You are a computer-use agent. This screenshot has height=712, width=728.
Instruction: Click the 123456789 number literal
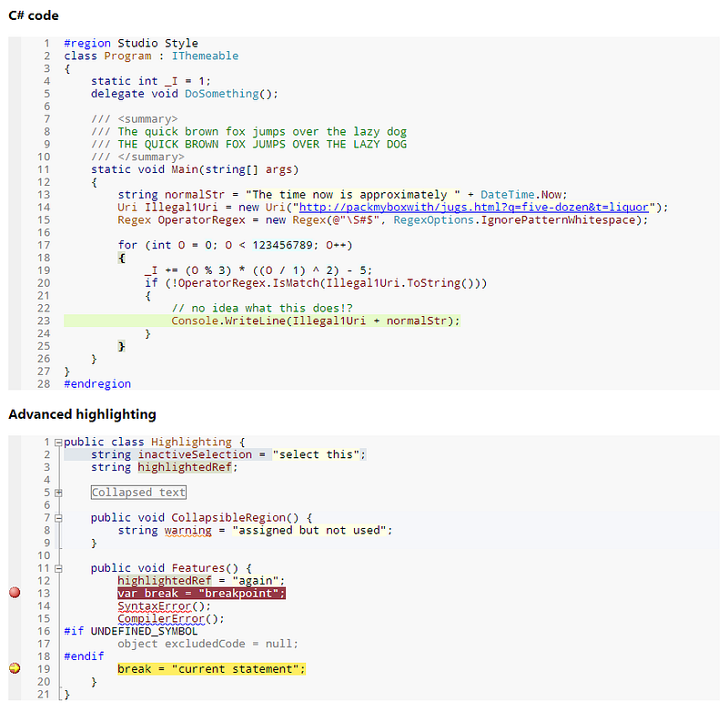click(x=282, y=245)
